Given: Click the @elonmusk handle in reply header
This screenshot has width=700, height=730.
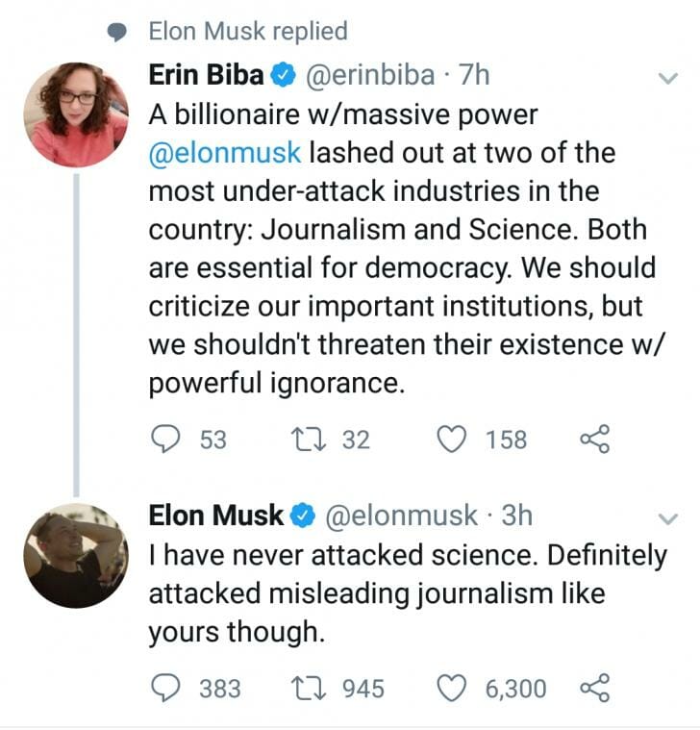Looking at the screenshot, I should [x=402, y=516].
